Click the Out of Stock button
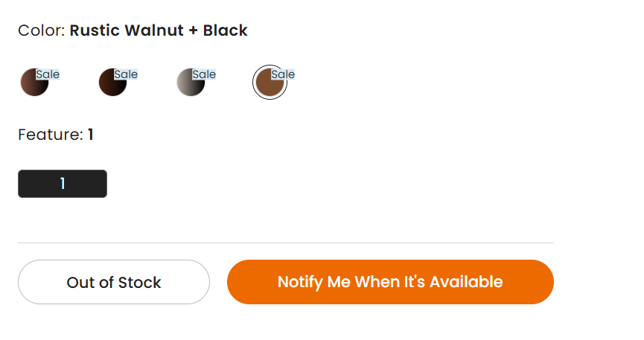This screenshot has width=644, height=340. pyautogui.click(x=114, y=282)
